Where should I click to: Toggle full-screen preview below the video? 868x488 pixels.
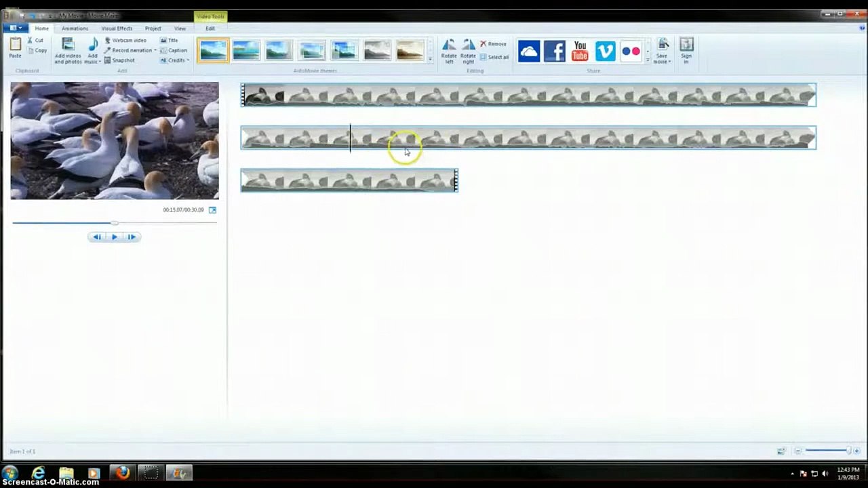click(212, 210)
